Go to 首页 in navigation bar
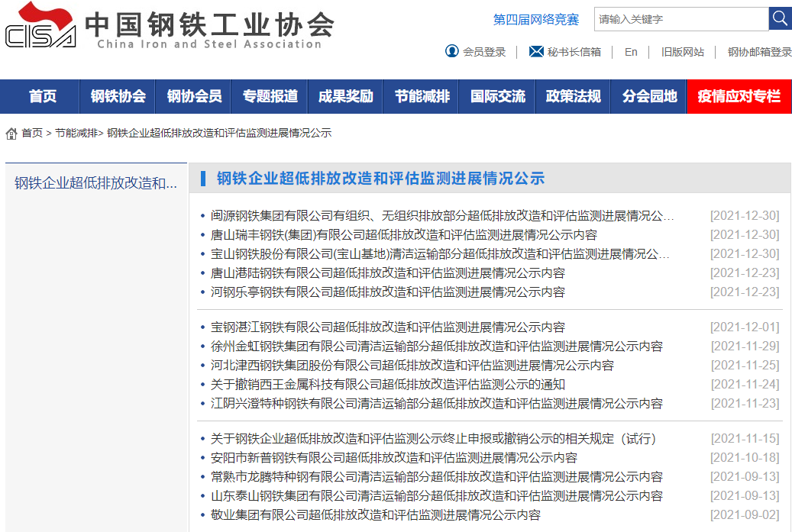The width and height of the screenshot is (792, 532). click(43, 96)
